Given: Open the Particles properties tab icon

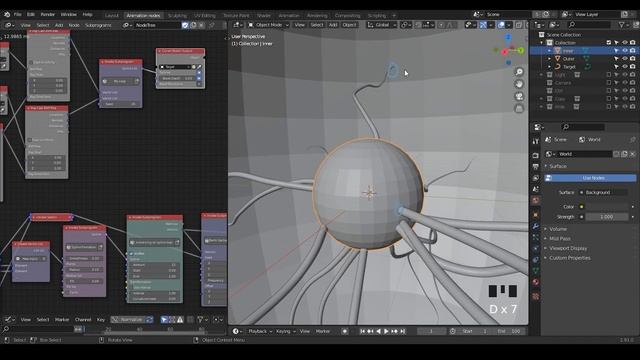Looking at the screenshot, I should click(x=536, y=237).
